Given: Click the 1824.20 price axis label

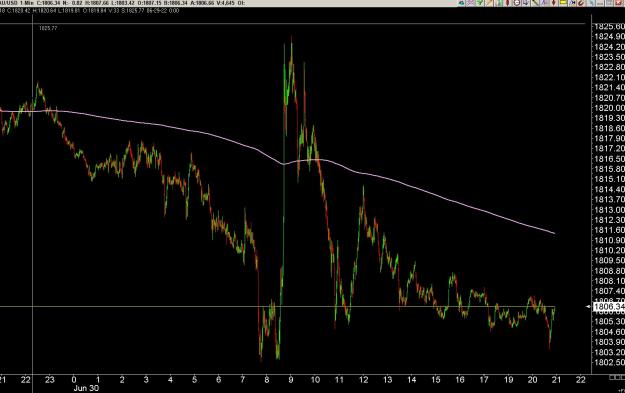Looking at the screenshot, I should click(x=609, y=47).
